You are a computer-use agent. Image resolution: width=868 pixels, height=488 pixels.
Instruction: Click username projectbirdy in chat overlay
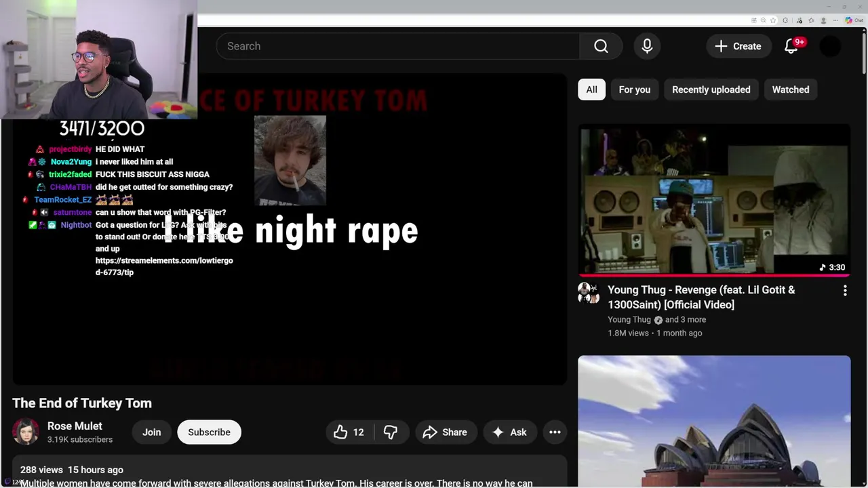click(71, 149)
